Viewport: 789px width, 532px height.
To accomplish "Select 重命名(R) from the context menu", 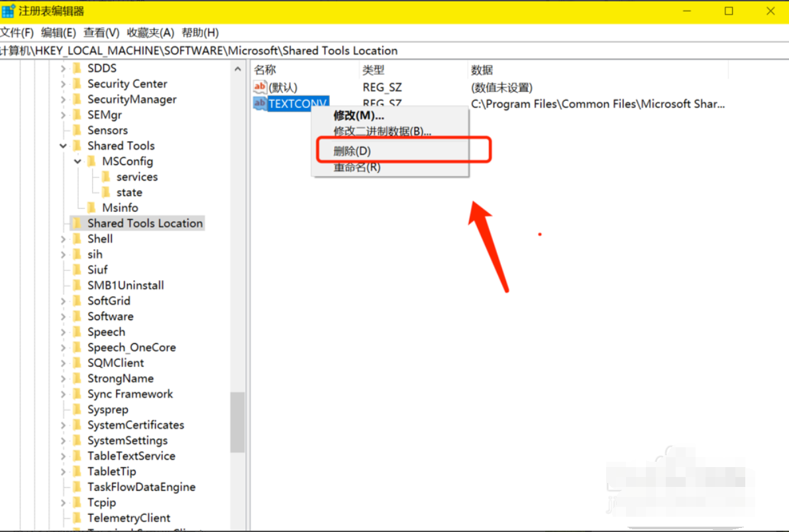I will click(356, 167).
